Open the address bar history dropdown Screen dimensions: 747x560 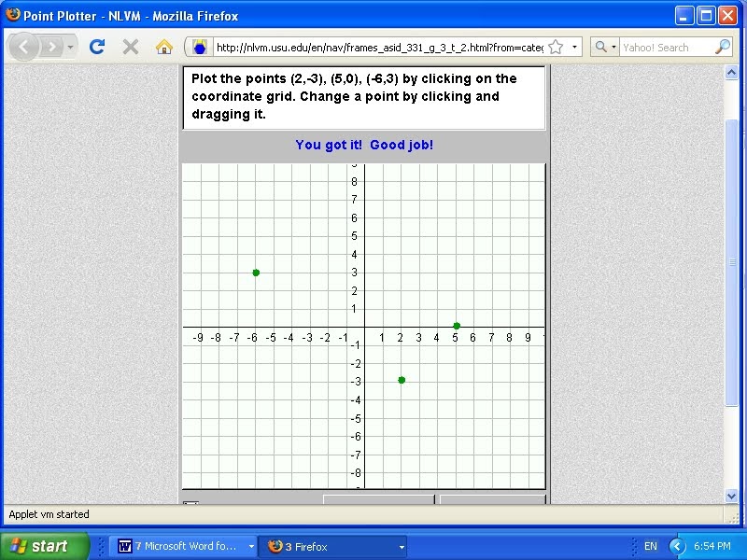coord(576,47)
